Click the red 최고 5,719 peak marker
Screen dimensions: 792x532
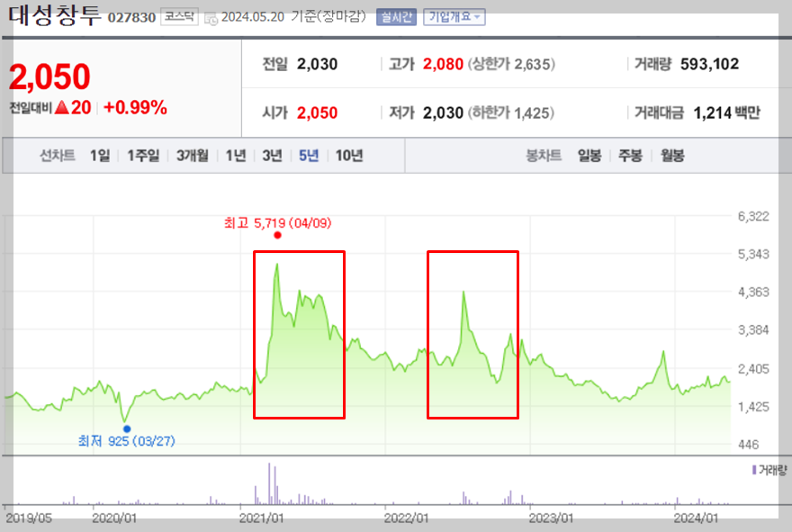(277, 236)
